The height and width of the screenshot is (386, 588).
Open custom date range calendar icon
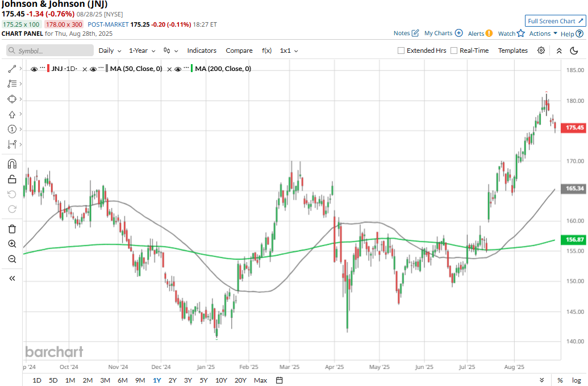[x=280, y=380]
